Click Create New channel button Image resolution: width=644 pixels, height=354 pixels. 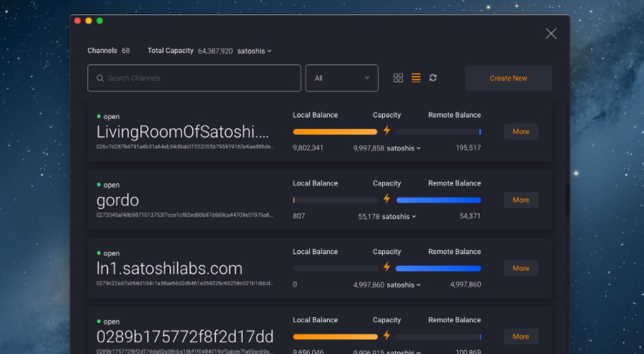coord(508,78)
